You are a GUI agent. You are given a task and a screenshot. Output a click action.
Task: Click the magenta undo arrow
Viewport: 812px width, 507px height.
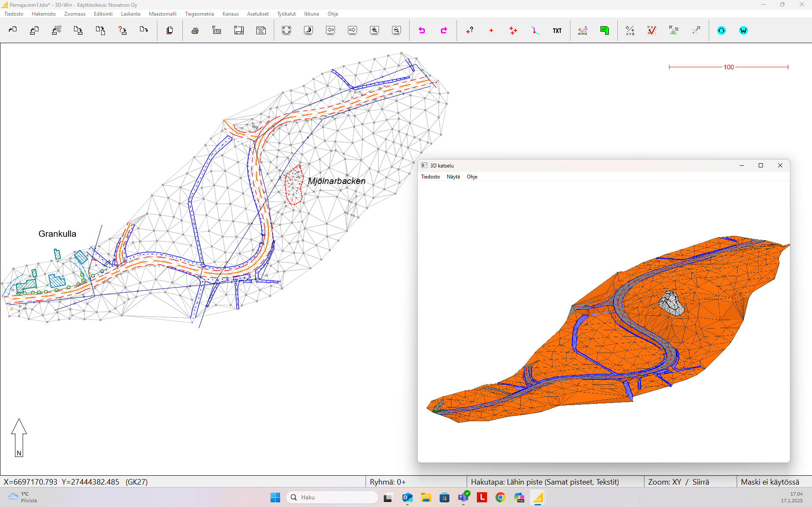pyautogui.click(x=422, y=30)
